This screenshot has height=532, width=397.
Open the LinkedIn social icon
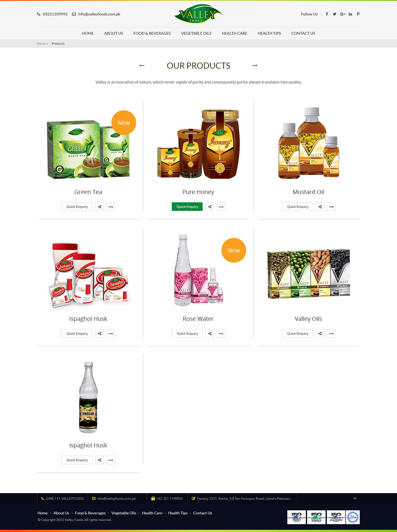[x=350, y=14]
